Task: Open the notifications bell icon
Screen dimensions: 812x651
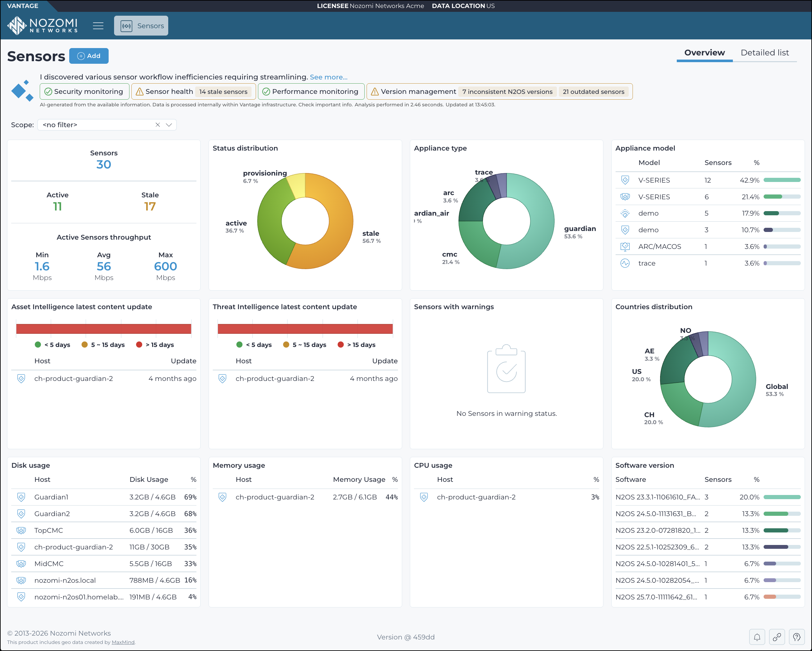Action: point(757,637)
